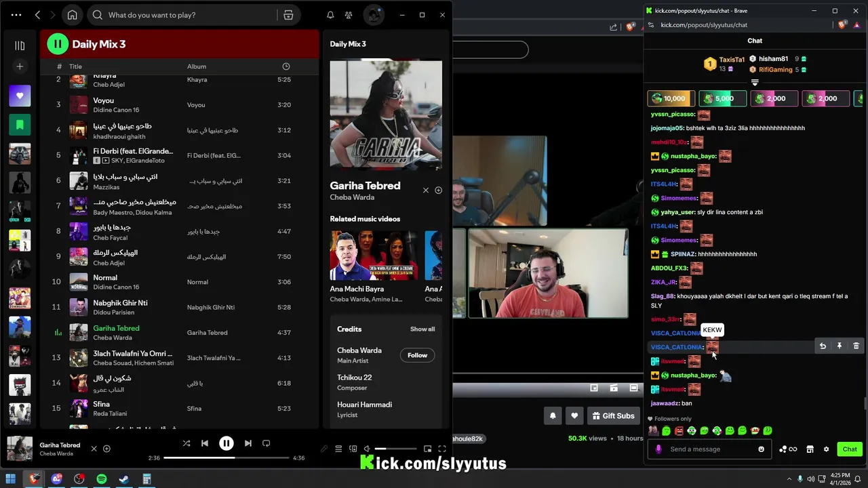Mute Spotify with the speaker icon
The height and width of the screenshot is (488, 868).
[367, 449]
